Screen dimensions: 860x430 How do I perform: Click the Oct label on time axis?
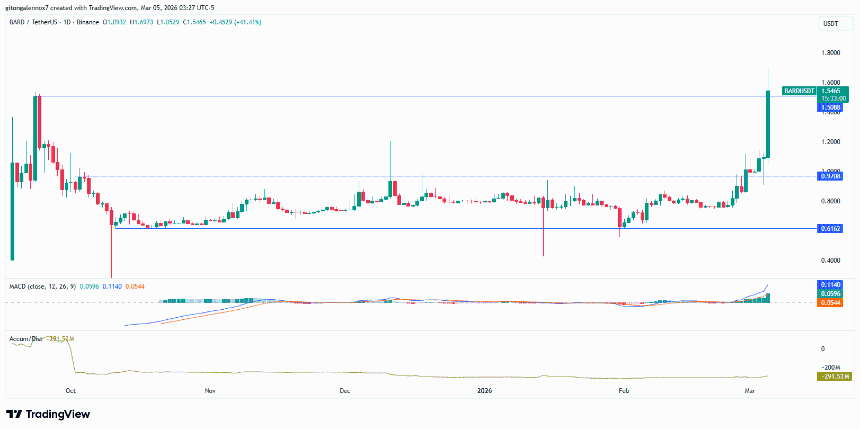(x=70, y=393)
